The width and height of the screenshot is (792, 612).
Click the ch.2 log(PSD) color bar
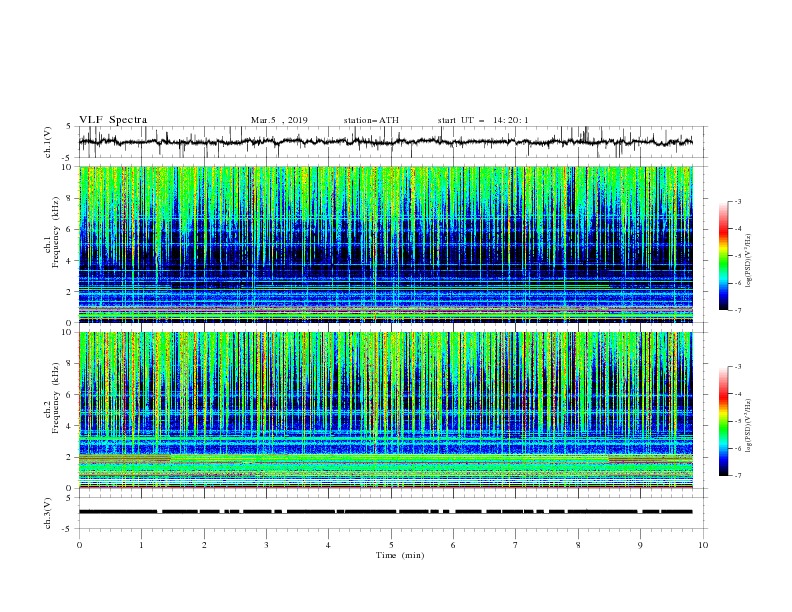click(724, 421)
